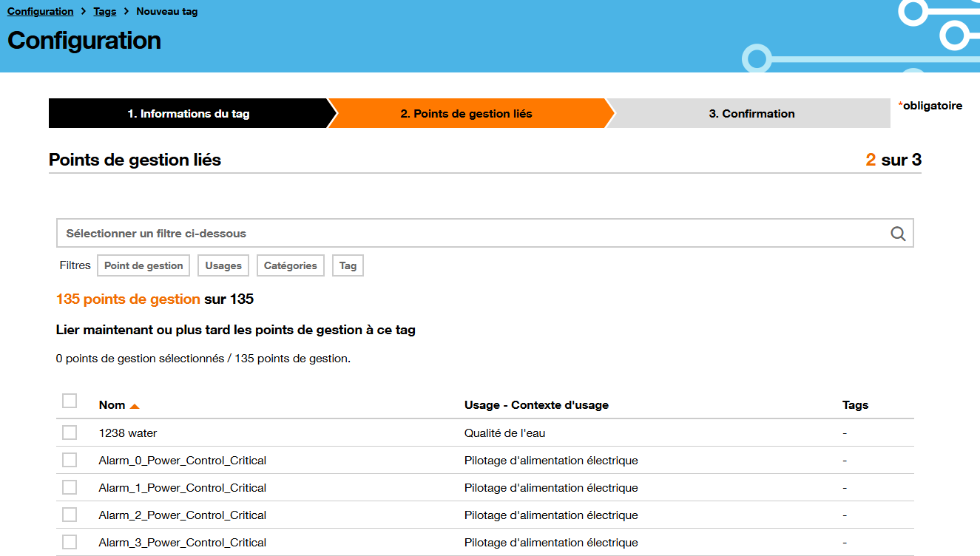Check the select-all checkbox in the table header
This screenshot has height=556, width=980.
click(x=69, y=400)
